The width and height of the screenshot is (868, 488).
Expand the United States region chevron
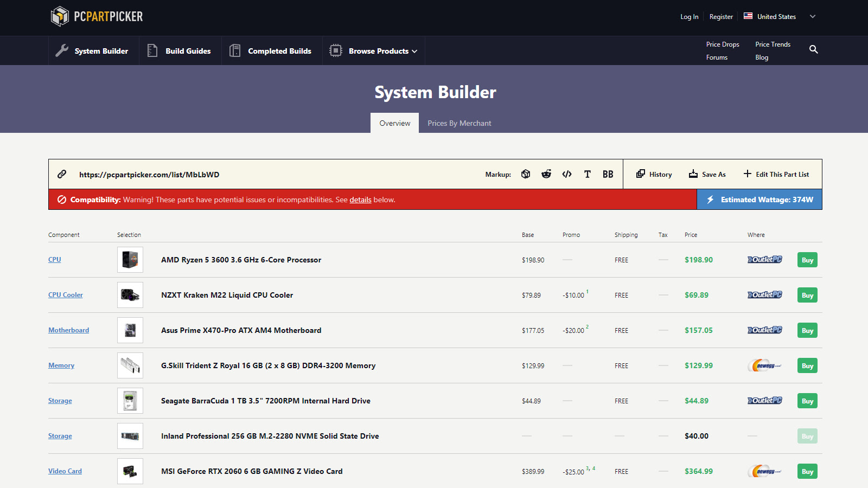pos(812,16)
